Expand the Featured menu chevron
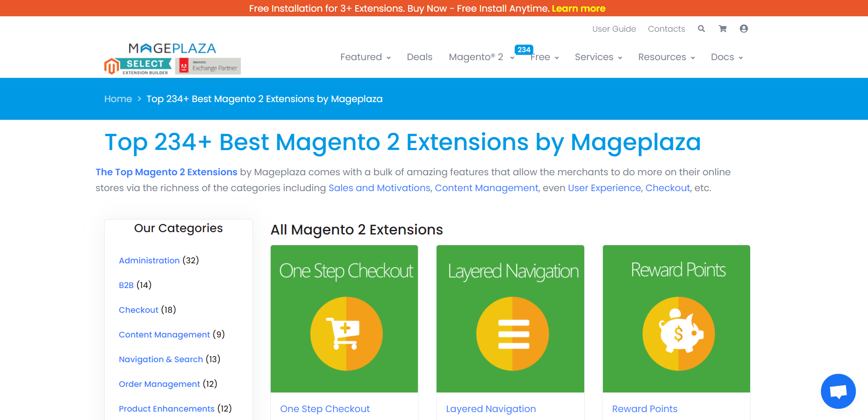This screenshot has width=868, height=420. click(x=389, y=58)
